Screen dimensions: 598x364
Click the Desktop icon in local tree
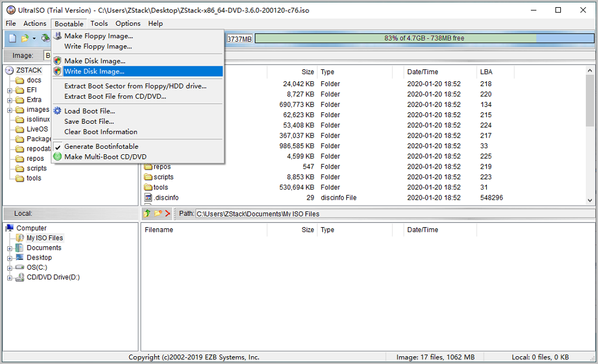(x=20, y=257)
